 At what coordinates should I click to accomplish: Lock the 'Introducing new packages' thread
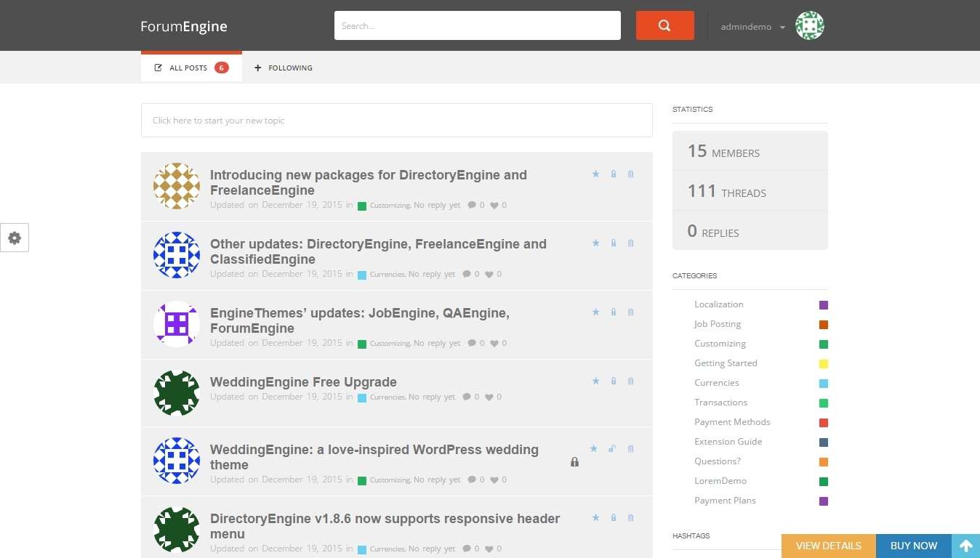click(614, 174)
